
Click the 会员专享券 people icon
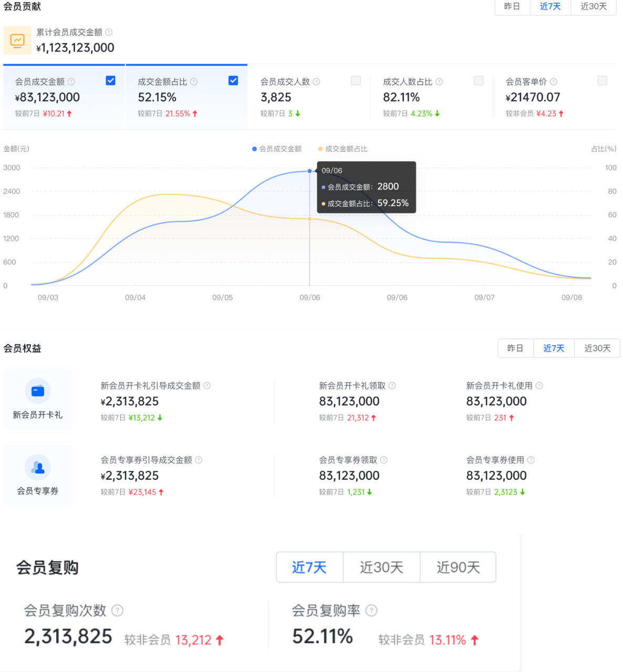point(38,467)
